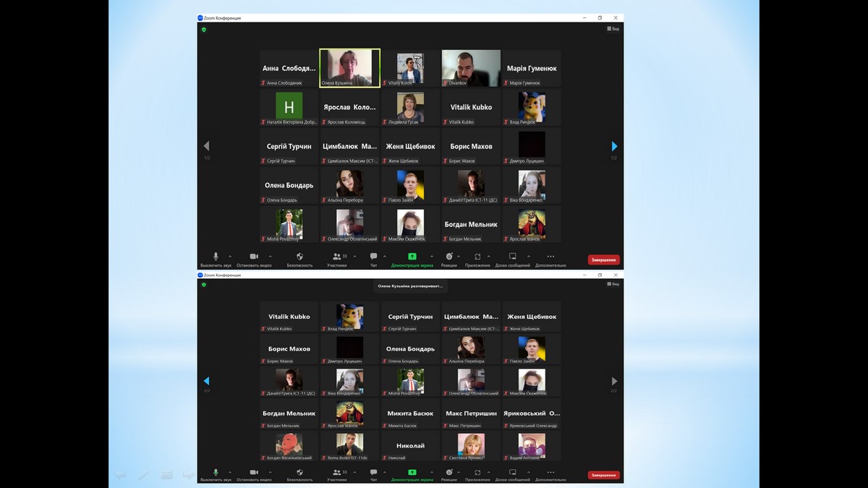Select Олена Кузьміна's video tile in upper window
The width and height of the screenshot is (868, 488).
pos(350,68)
